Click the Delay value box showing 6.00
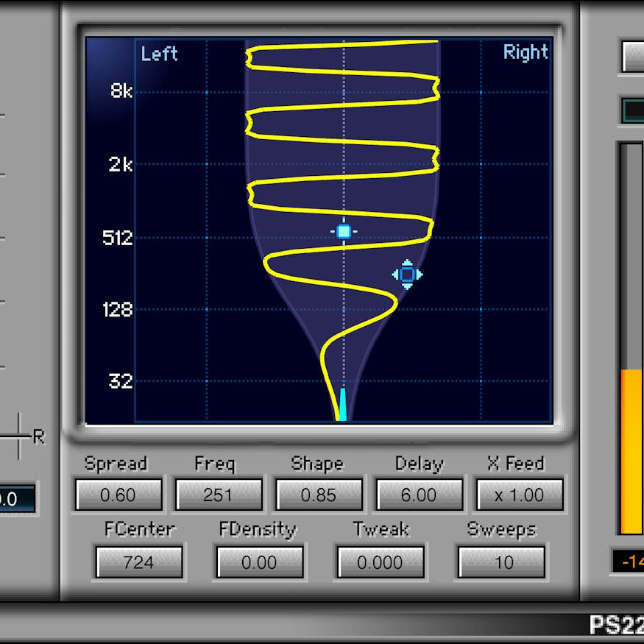Image resolution: width=644 pixels, height=644 pixels. [419, 495]
